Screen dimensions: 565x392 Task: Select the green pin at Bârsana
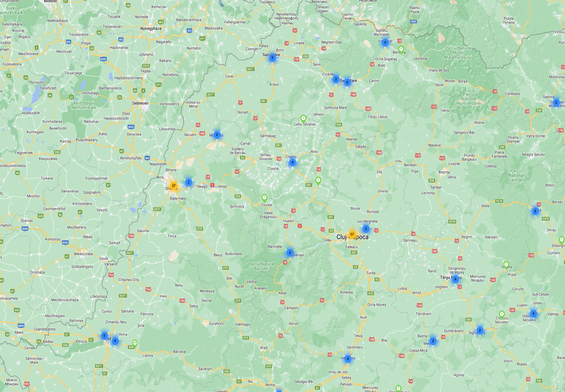tap(401, 49)
